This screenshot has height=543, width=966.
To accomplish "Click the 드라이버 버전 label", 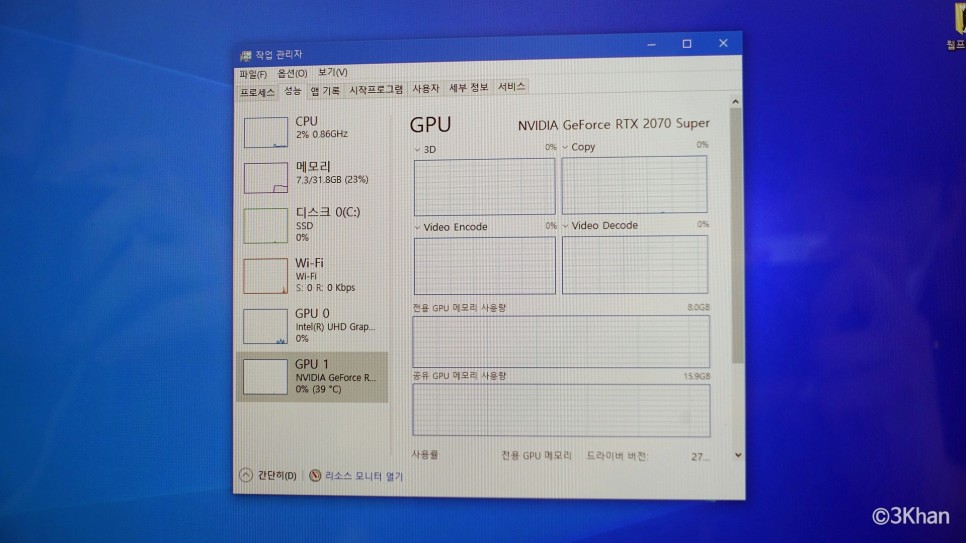I will coord(616,456).
